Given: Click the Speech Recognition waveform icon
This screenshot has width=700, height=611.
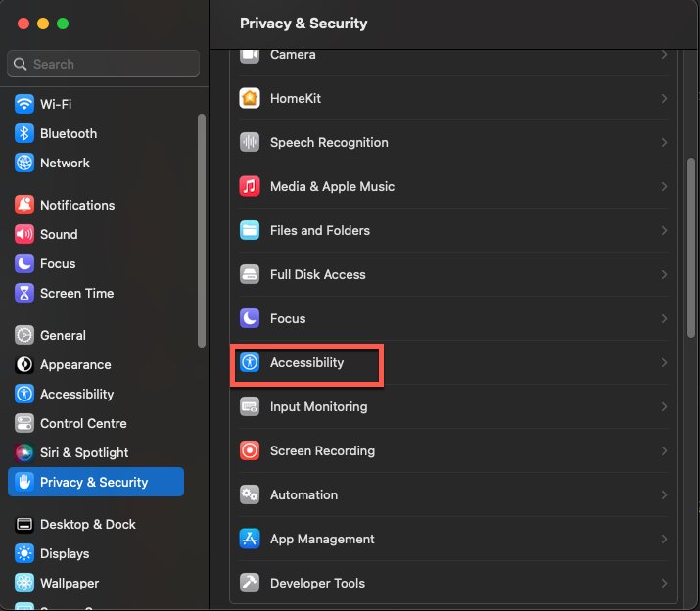Looking at the screenshot, I should pos(250,143).
